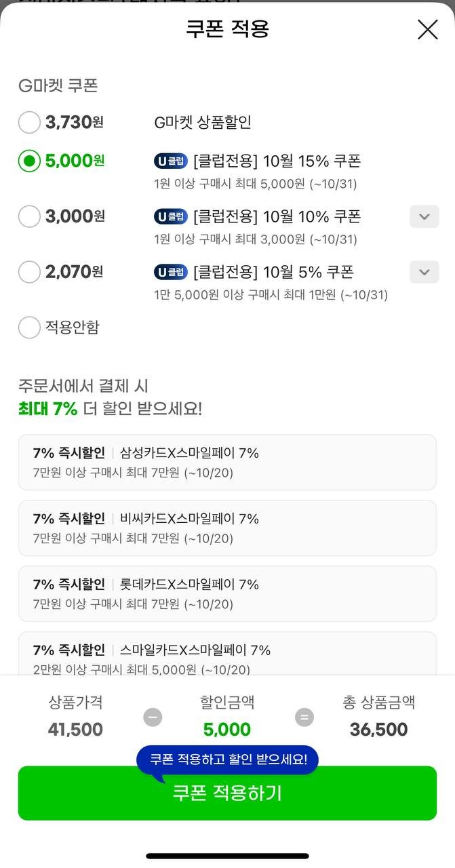Tap the minus circle icon

point(153,717)
